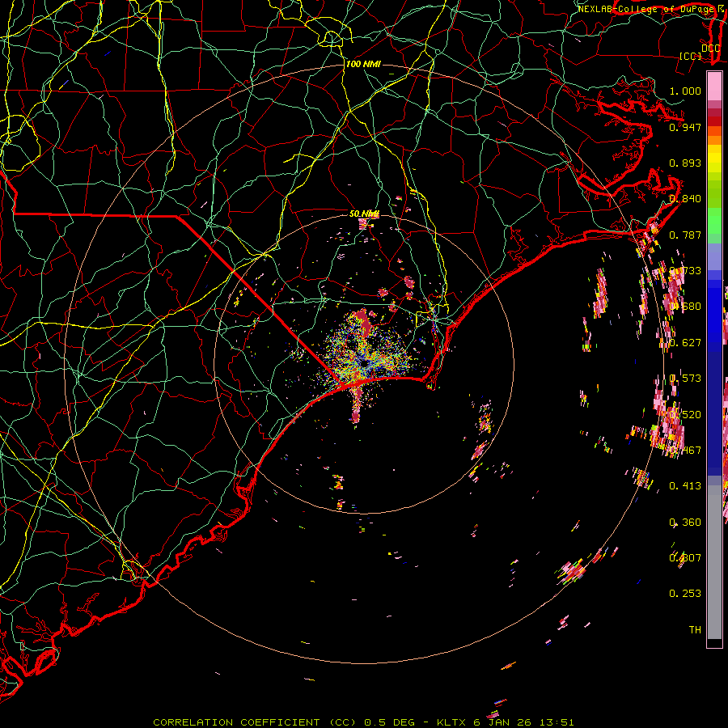
Task: Click the 1.000 legend value
Action: pos(685,91)
